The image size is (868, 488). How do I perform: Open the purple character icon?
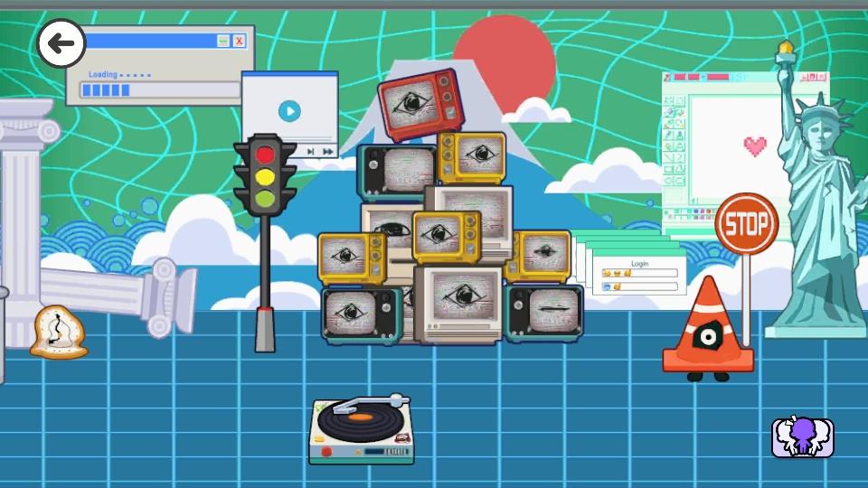coord(802,437)
